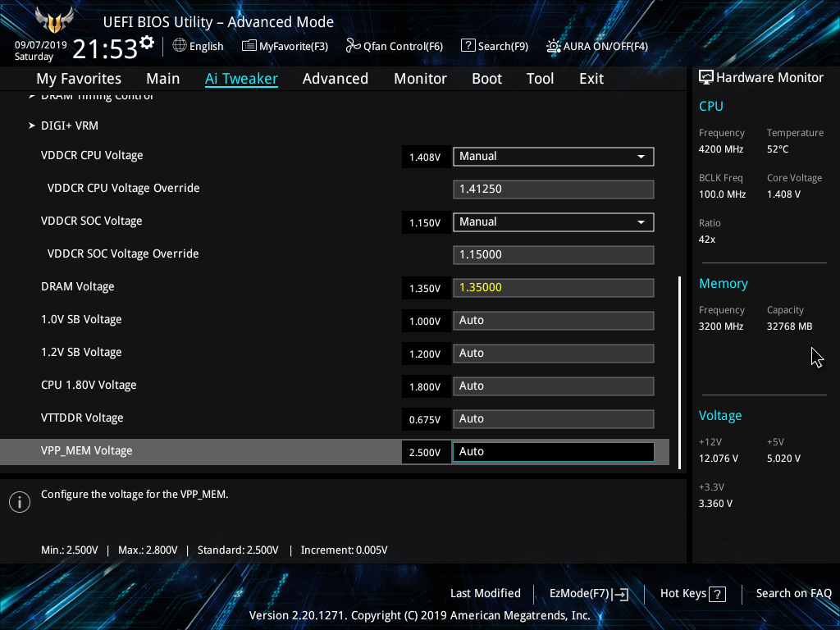Viewport: 840px width, 630px height.
Task: Open the Exit tab
Action: click(591, 79)
